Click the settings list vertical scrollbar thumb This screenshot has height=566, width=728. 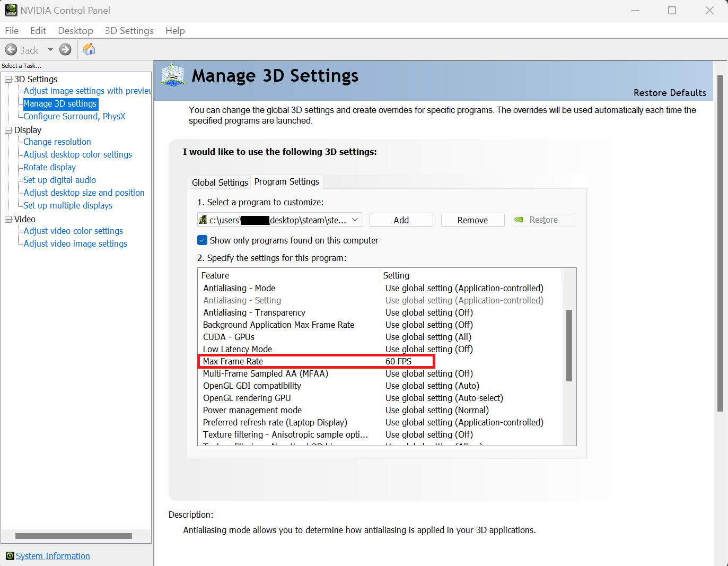pyautogui.click(x=569, y=345)
